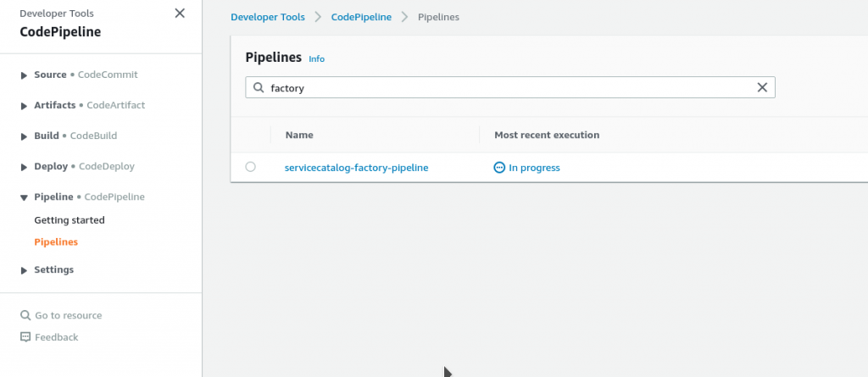
Task: Click the Feedback speech bubble icon
Action: click(x=25, y=337)
